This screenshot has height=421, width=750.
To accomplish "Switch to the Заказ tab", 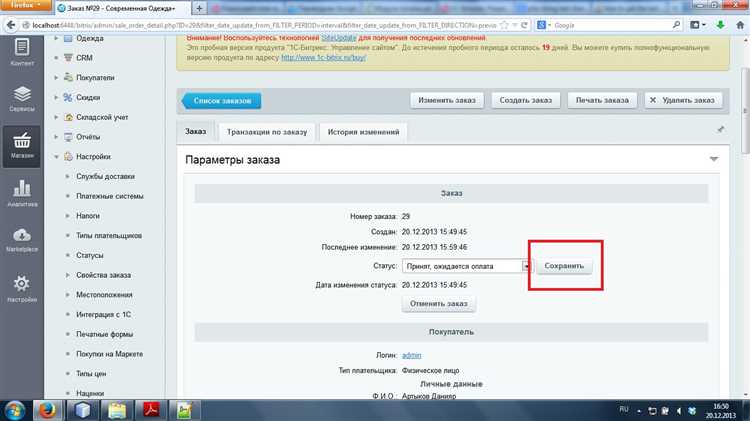I will [x=196, y=132].
